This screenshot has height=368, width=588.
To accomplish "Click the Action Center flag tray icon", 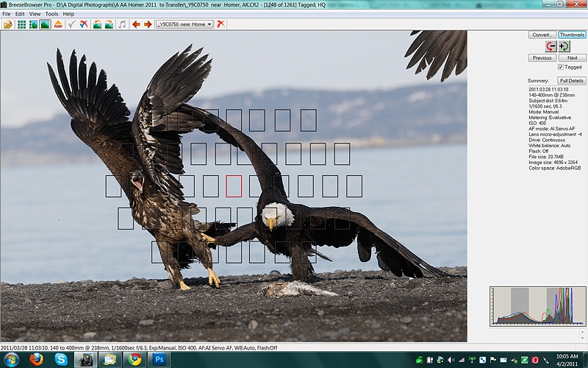I will [x=492, y=360].
